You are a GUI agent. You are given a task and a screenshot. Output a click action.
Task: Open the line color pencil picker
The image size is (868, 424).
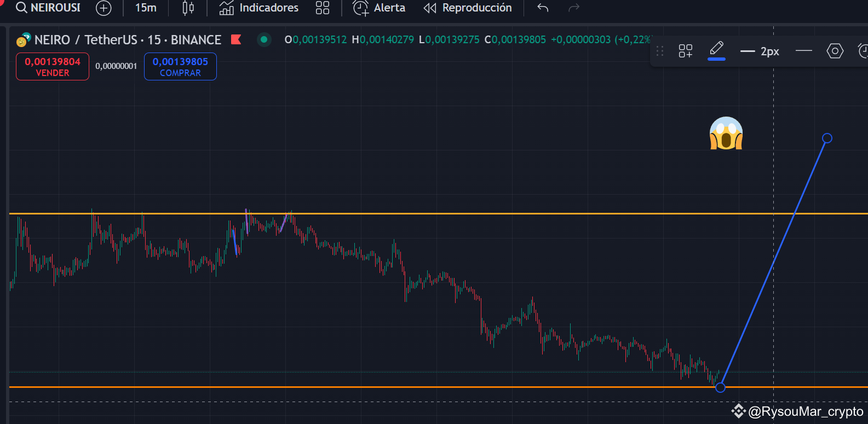(716, 50)
